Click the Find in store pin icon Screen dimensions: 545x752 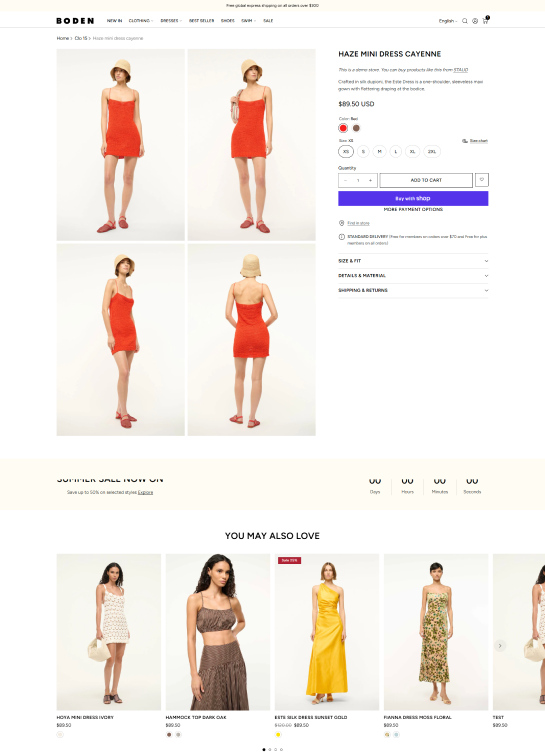pos(342,223)
